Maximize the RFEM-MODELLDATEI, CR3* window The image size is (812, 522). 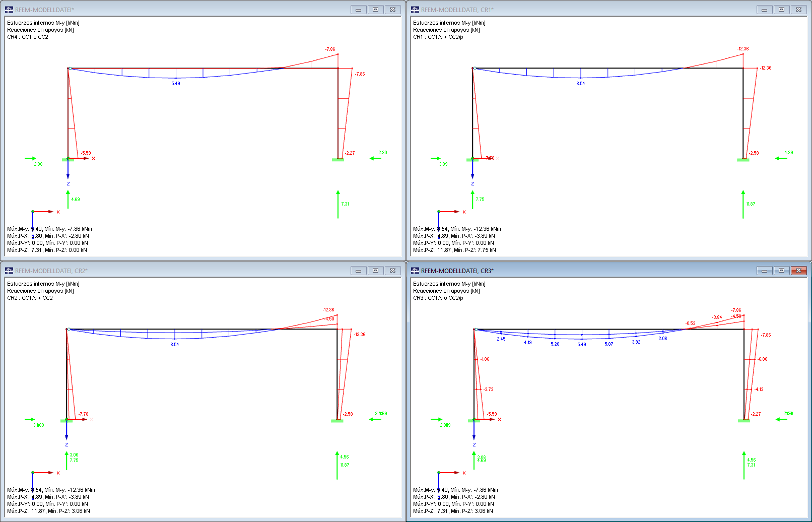tap(781, 271)
